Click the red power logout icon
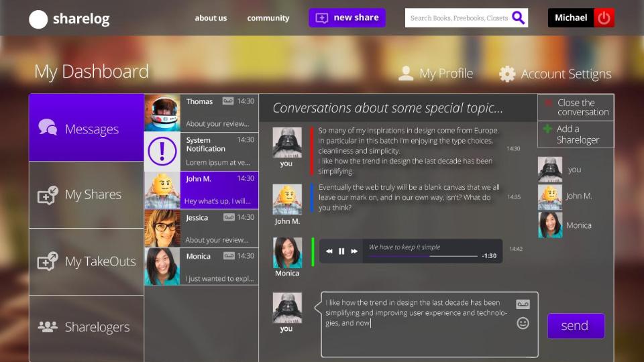This screenshot has height=362, width=644. tap(604, 18)
